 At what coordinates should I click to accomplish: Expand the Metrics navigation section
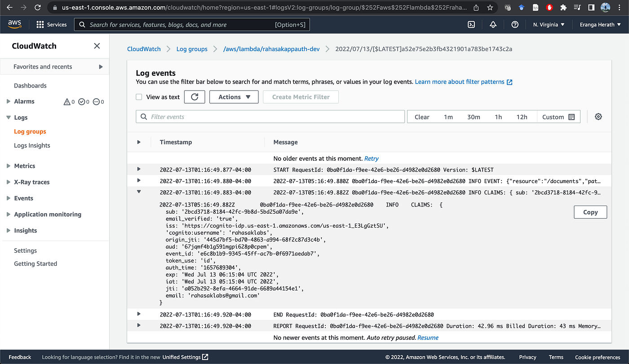tap(9, 166)
